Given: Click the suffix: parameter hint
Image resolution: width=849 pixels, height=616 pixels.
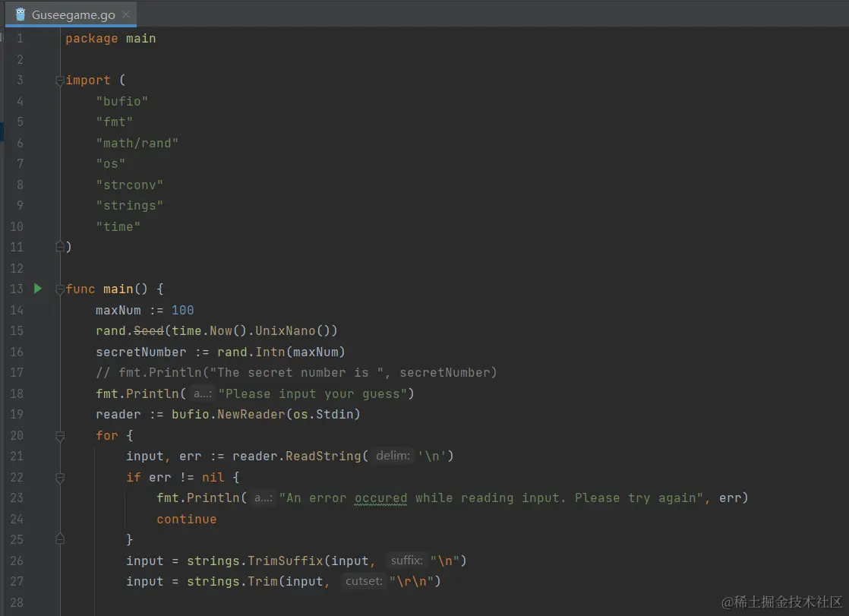Looking at the screenshot, I should click(x=406, y=561).
